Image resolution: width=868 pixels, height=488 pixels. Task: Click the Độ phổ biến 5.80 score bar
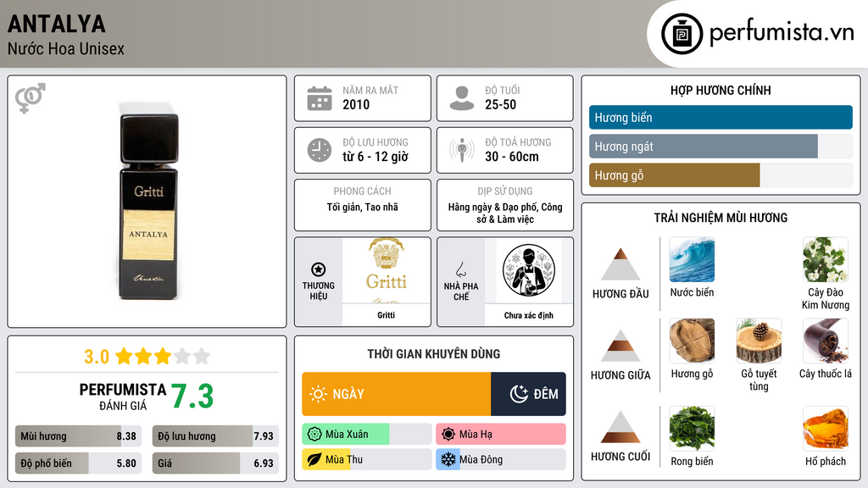[78, 463]
